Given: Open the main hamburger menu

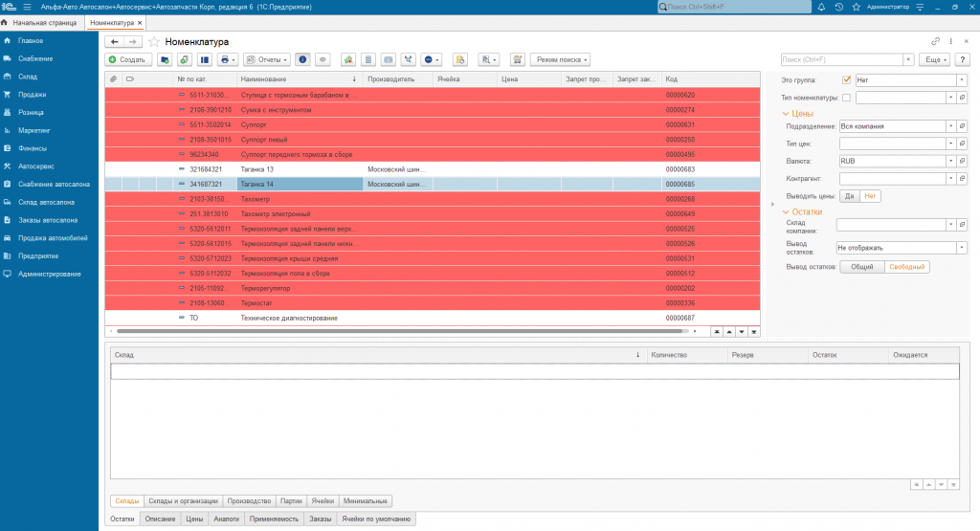Looking at the screenshot, I should (x=27, y=7).
